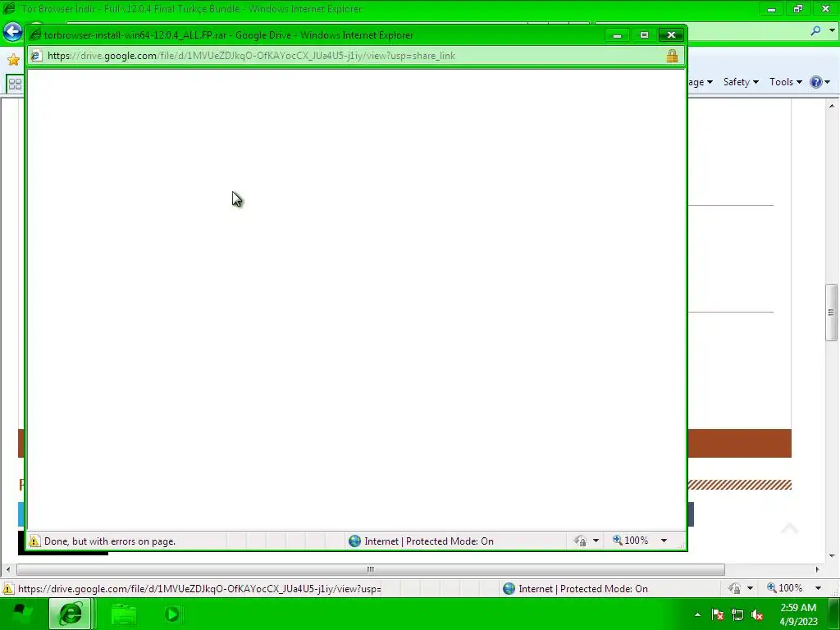The height and width of the screenshot is (630, 840).
Task: Open search provider dropdown arrow beside magnifier
Action: (x=832, y=31)
